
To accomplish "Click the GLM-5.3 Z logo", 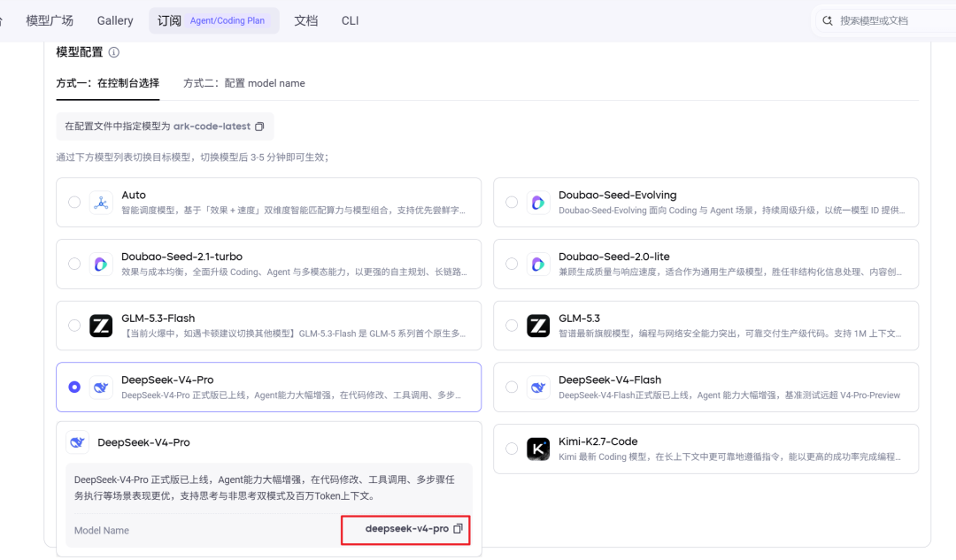I will [538, 326].
